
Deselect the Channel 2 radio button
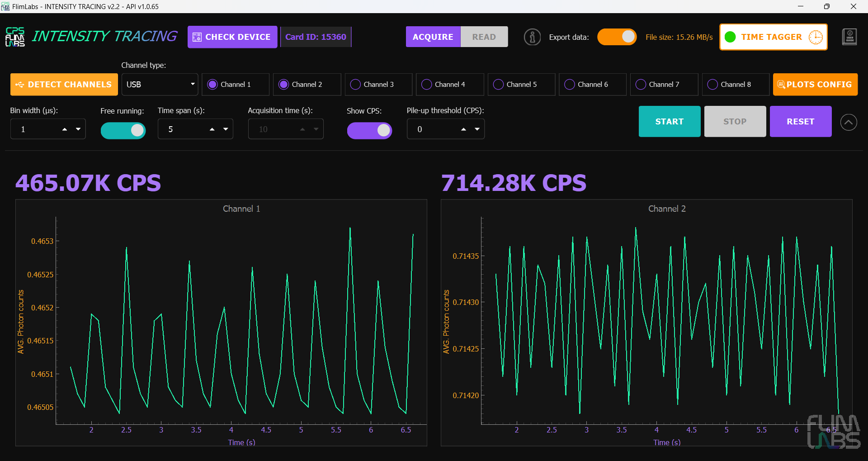click(283, 85)
